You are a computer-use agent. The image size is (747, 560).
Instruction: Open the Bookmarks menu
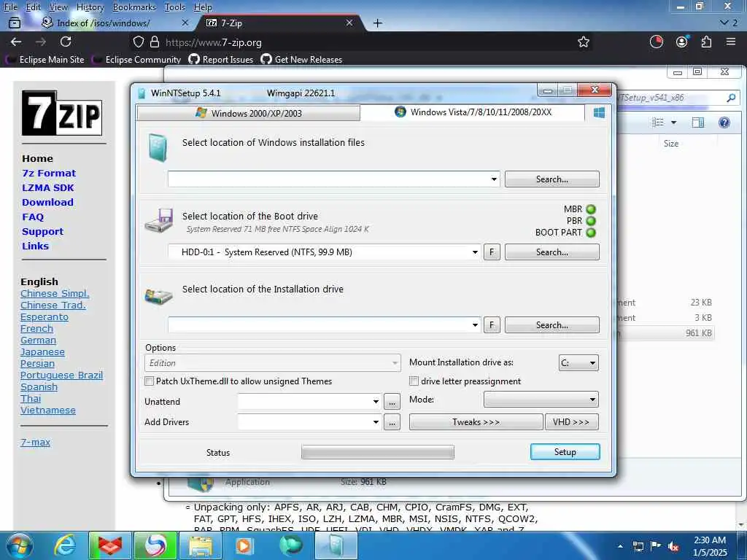pyautogui.click(x=134, y=7)
